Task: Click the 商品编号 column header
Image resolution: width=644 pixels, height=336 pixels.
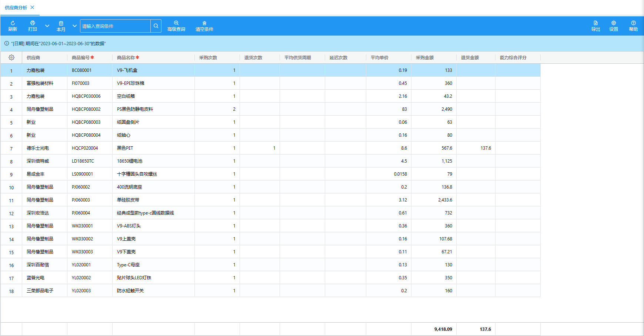Action: pyautogui.click(x=81, y=57)
